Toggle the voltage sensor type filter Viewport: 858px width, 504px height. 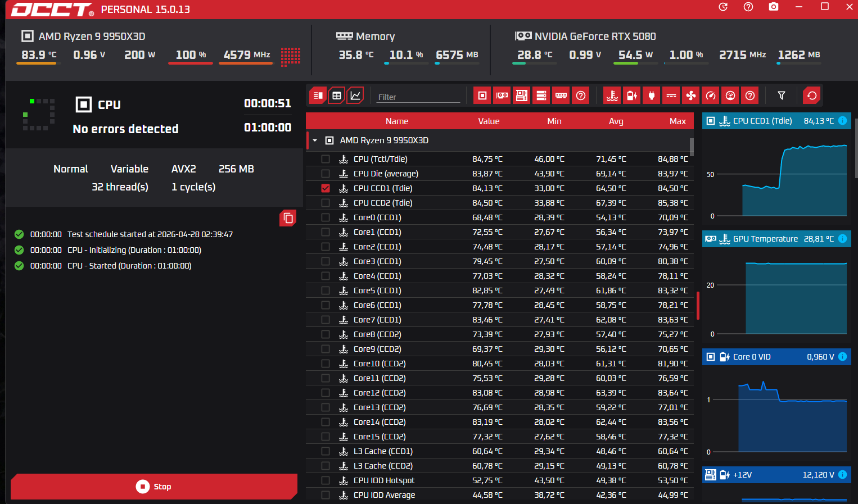click(x=632, y=96)
